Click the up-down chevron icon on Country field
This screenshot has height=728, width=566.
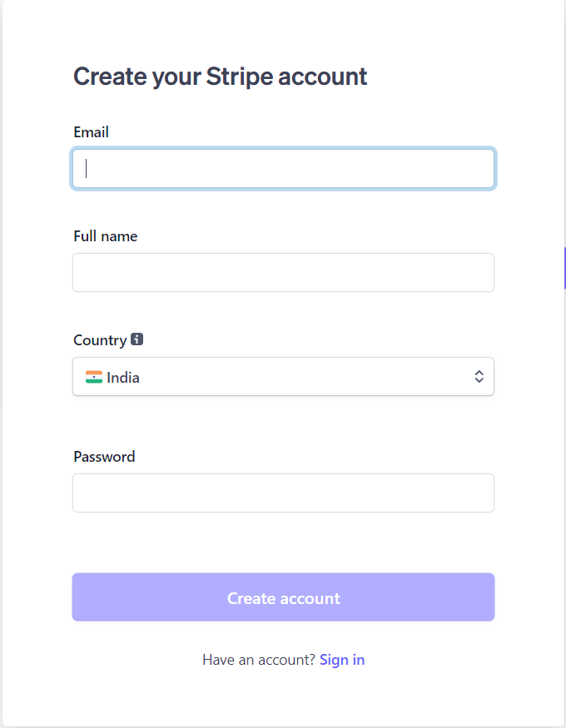tap(479, 376)
